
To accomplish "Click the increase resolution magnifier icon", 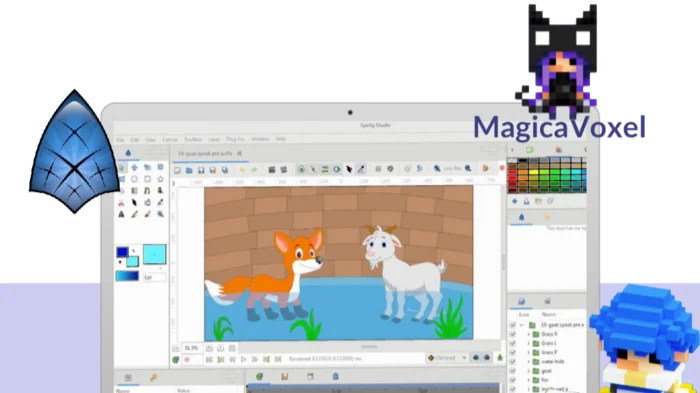I will (x=468, y=168).
